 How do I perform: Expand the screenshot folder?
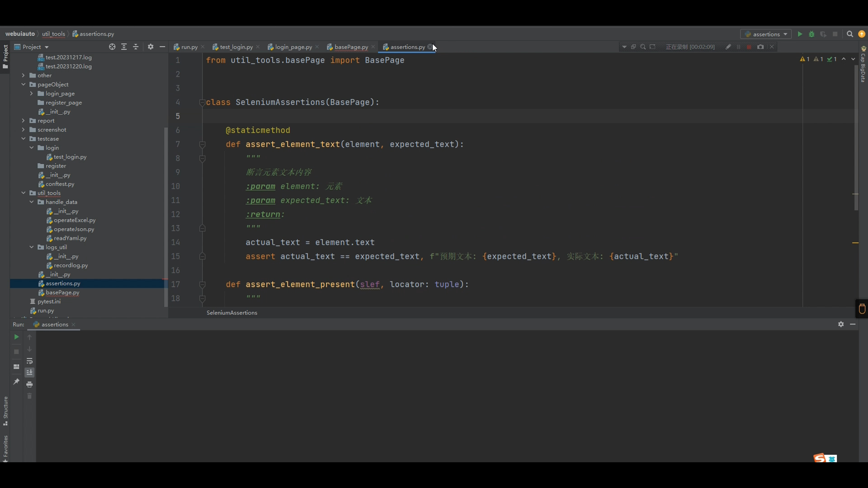pyautogui.click(x=23, y=130)
